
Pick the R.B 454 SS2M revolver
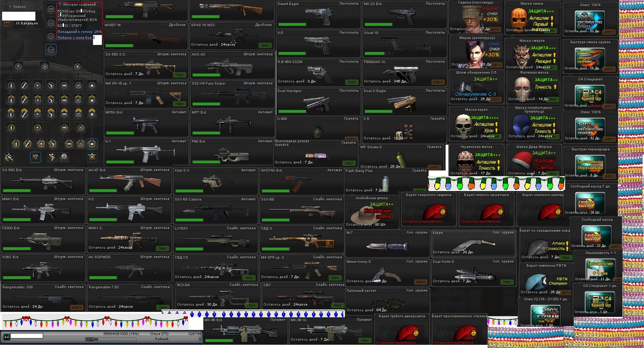click(318, 72)
